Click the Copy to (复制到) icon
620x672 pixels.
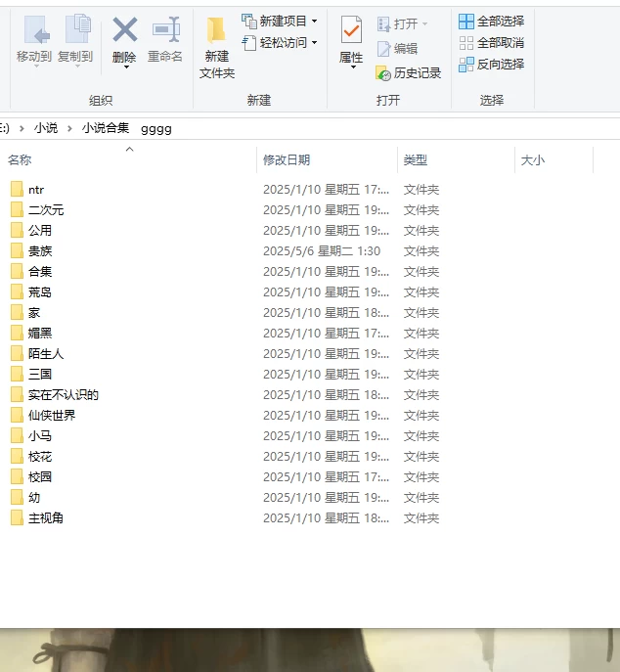tap(77, 28)
